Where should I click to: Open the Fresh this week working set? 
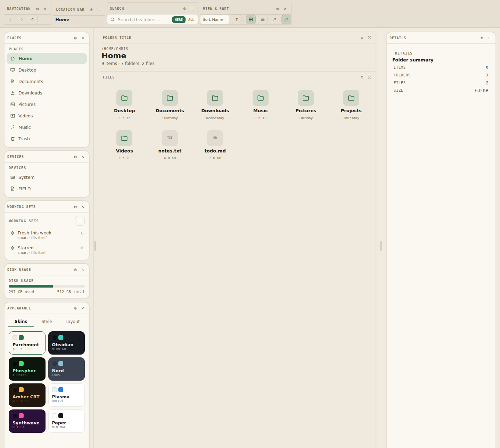pos(47,235)
